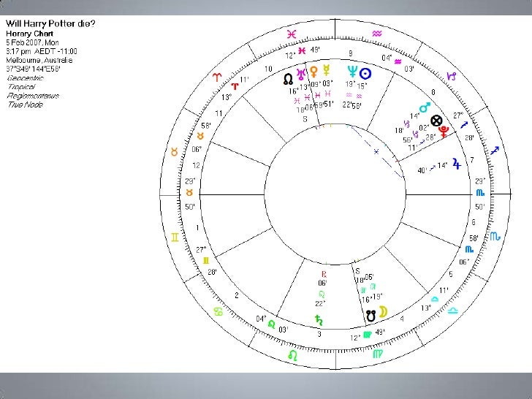Image resolution: width=532 pixels, height=399 pixels.
Task: Click Gemini glyph on 2nd cusp 27°28'
Action: point(206,261)
